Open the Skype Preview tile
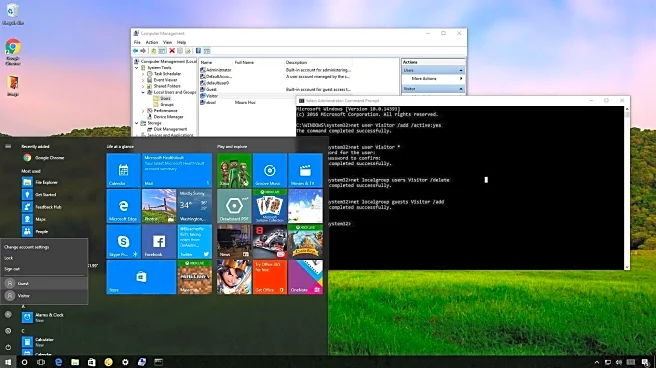Image resolution: width=656 pixels, height=368 pixels. (123, 241)
